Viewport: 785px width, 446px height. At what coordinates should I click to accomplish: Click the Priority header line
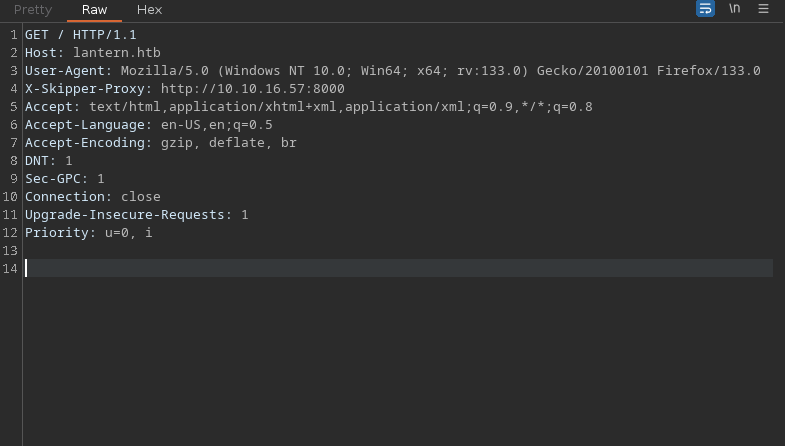[89, 233]
